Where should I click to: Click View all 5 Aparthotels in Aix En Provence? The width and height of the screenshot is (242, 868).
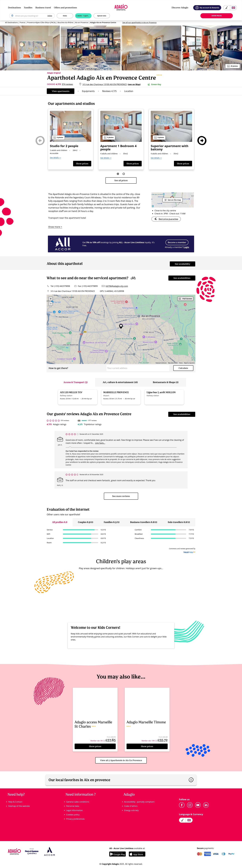[121, 760]
